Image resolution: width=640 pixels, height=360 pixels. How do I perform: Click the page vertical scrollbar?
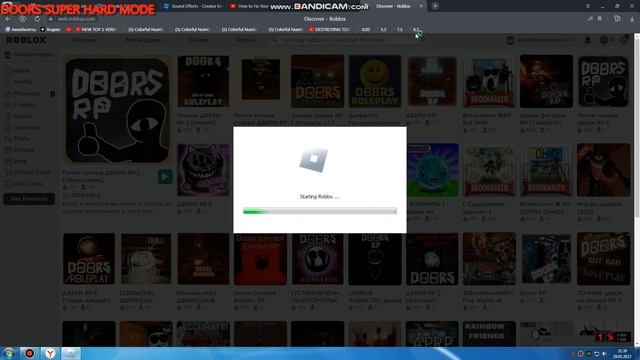coord(637,190)
